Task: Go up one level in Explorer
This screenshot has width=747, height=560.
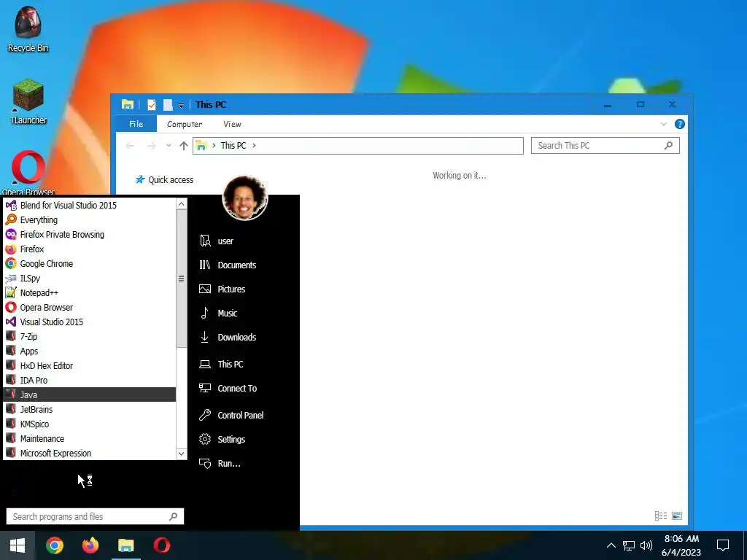Action: [184, 146]
